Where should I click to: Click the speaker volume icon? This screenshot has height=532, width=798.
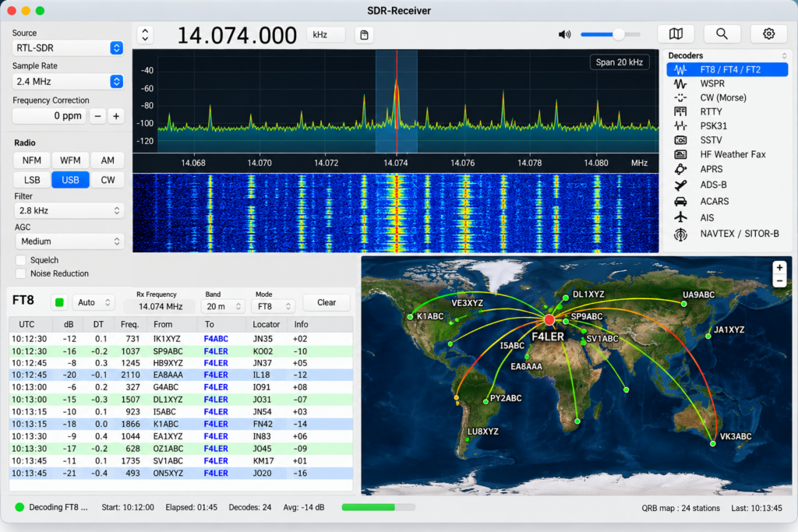(564, 34)
